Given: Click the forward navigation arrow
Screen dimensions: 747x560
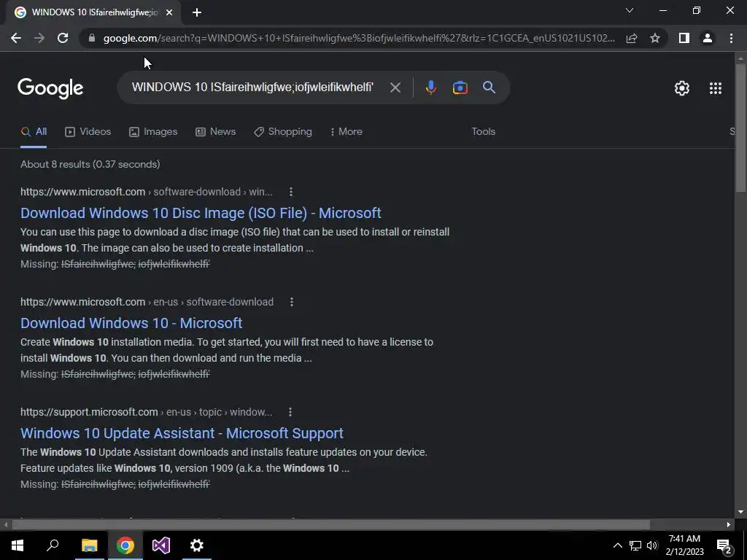Looking at the screenshot, I should [39, 38].
